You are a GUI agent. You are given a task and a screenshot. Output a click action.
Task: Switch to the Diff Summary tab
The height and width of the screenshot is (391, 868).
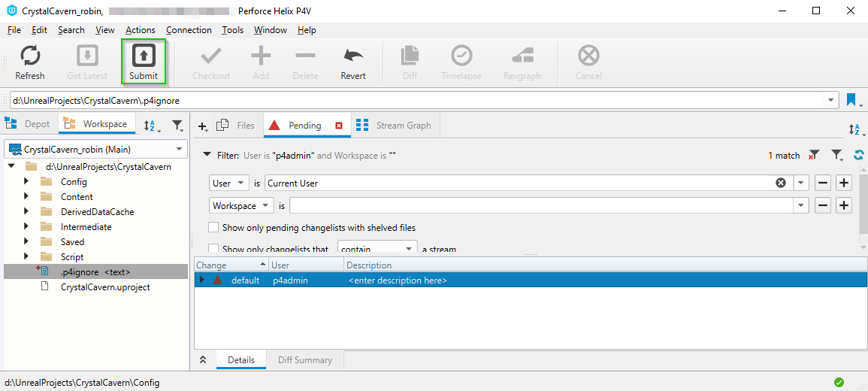coord(305,360)
